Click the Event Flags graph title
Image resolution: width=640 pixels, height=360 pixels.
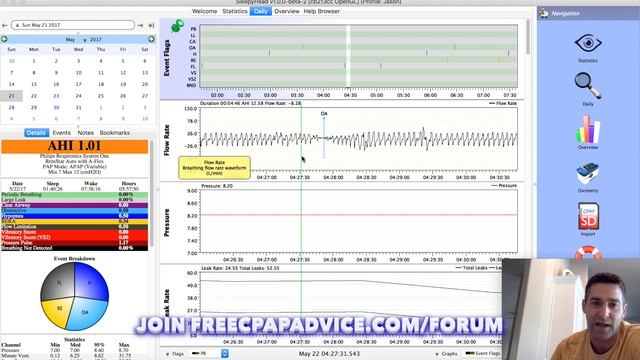click(167, 58)
